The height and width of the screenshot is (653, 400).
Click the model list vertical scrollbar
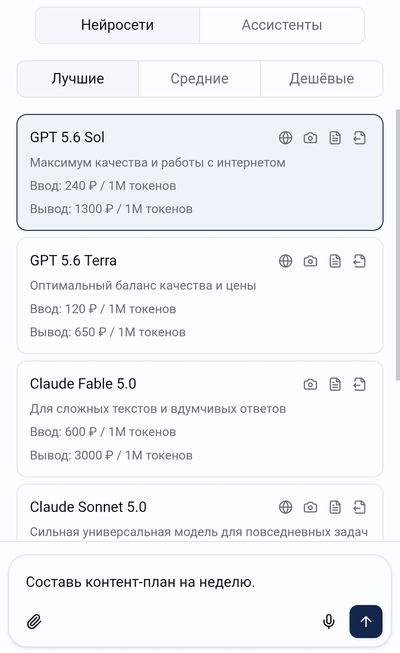398,245
